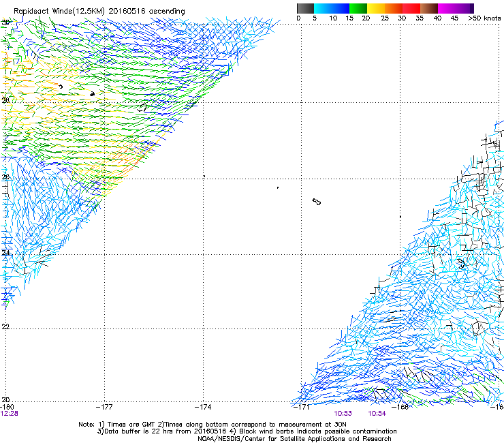504x443 pixels.
Task: Click the '-180' longitude axis label
Action: pyautogui.click(x=7, y=407)
